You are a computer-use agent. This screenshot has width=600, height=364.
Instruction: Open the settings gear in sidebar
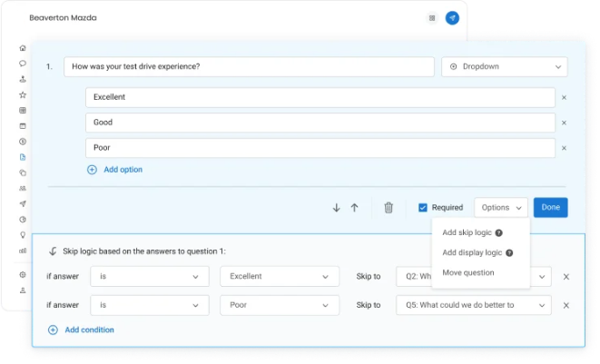(x=23, y=274)
